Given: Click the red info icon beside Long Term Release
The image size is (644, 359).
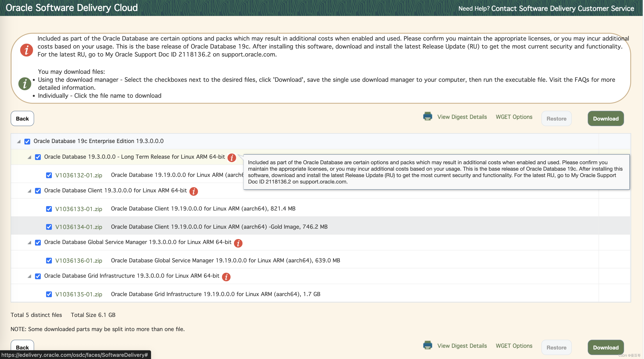Looking at the screenshot, I should [232, 158].
